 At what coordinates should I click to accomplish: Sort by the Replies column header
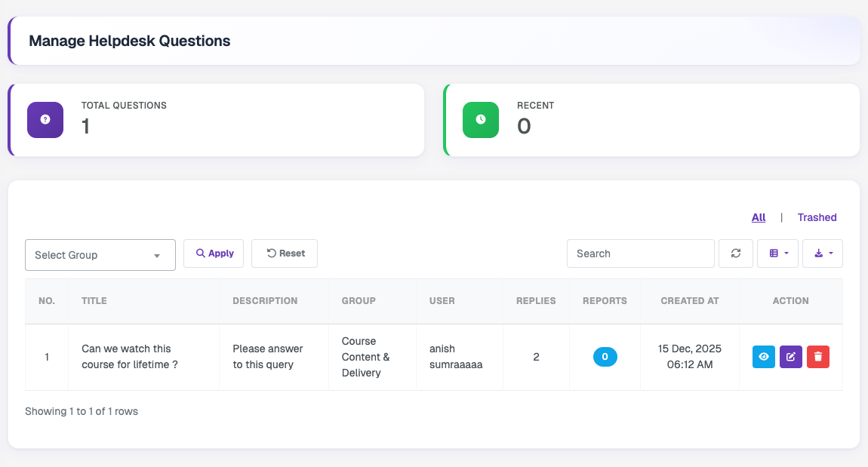(x=536, y=301)
